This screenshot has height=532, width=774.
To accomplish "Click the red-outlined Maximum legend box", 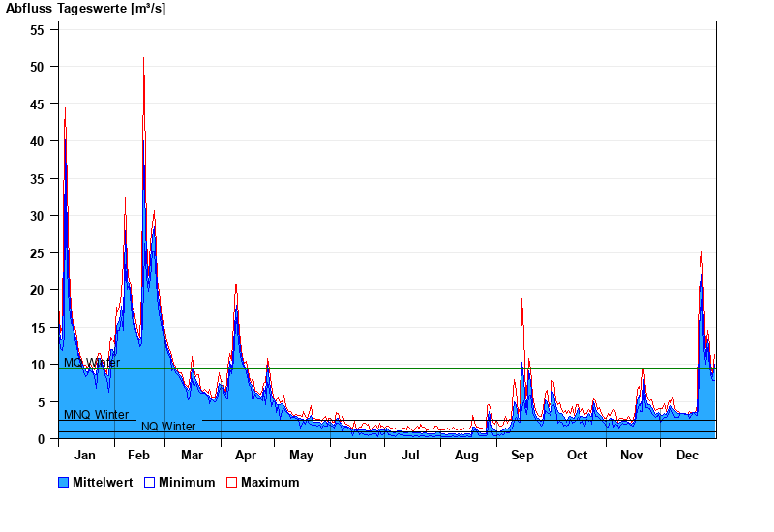I will [x=231, y=483].
